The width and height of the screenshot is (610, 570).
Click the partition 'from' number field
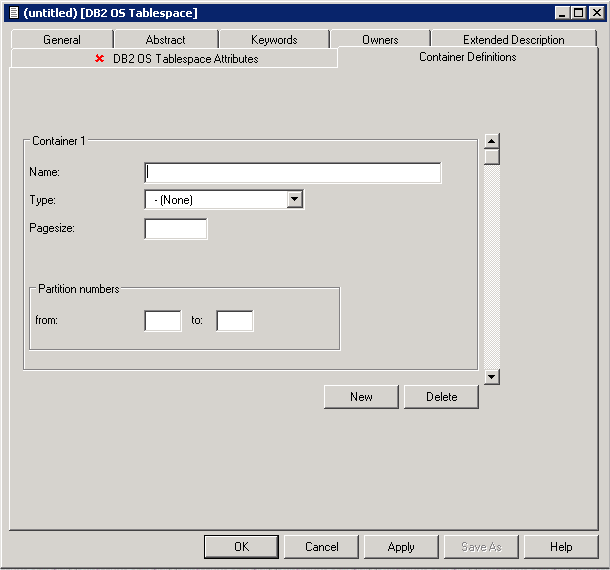pos(163,321)
